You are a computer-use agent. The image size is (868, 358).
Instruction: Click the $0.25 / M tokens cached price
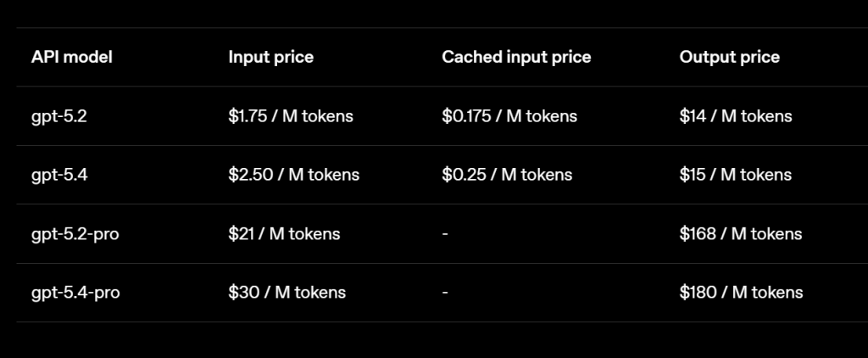[x=507, y=175]
